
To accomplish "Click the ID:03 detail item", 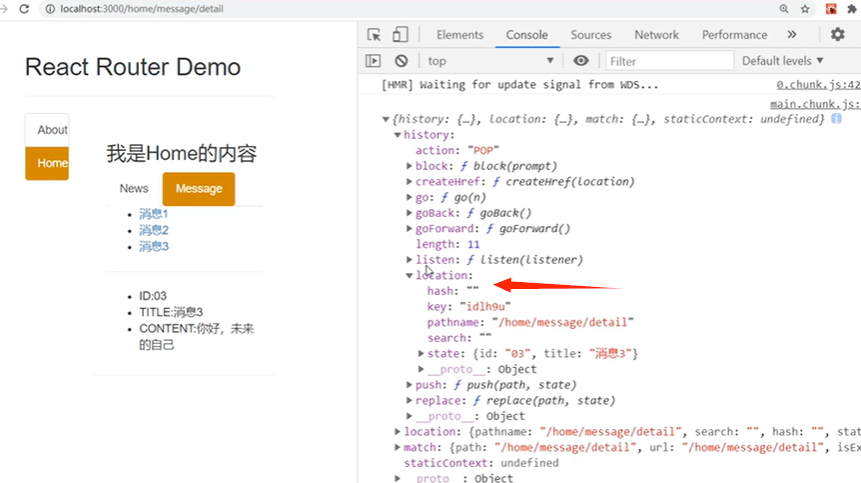I will (153, 296).
